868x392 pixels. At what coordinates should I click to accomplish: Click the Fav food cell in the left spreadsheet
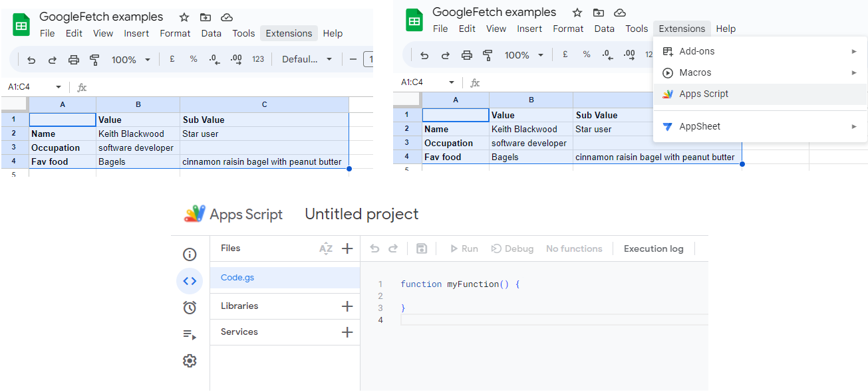click(x=63, y=161)
